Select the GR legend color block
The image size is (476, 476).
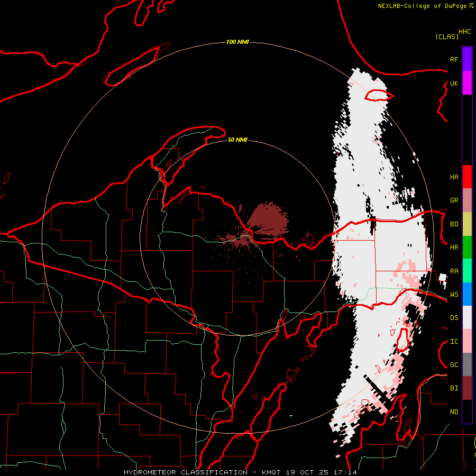click(x=467, y=200)
